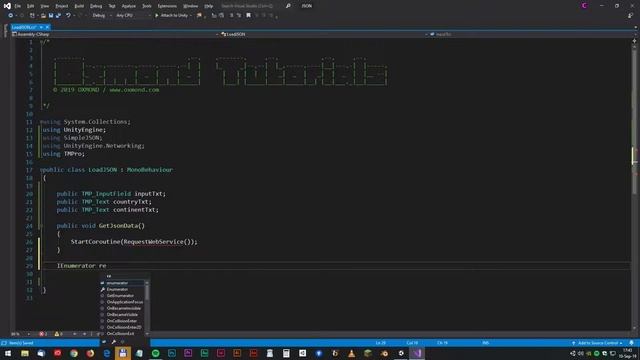Click the Open File toolbar icon

pos(43,16)
